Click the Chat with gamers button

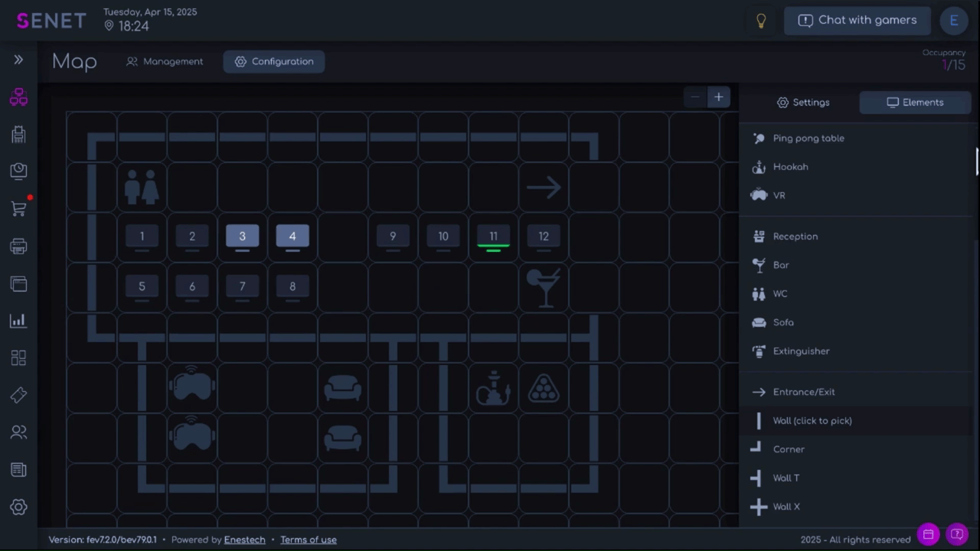(x=857, y=20)
